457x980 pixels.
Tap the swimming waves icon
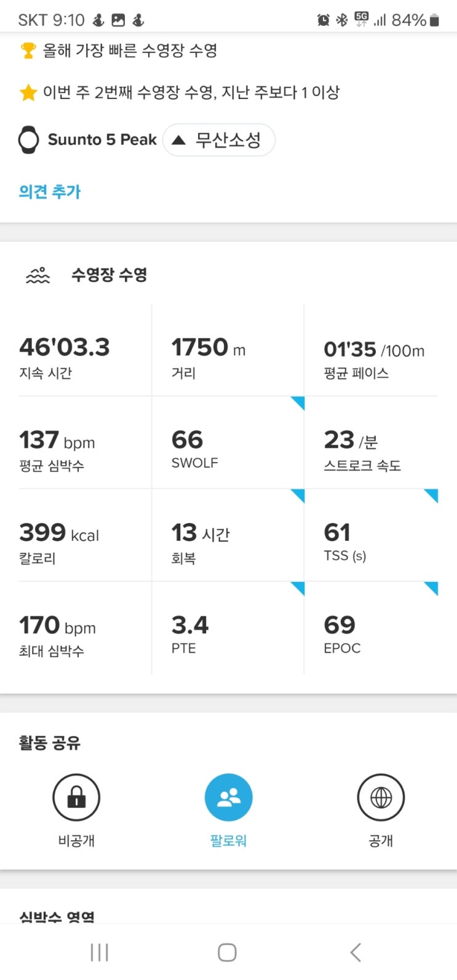pyautogui.click(x=38, y=275)
